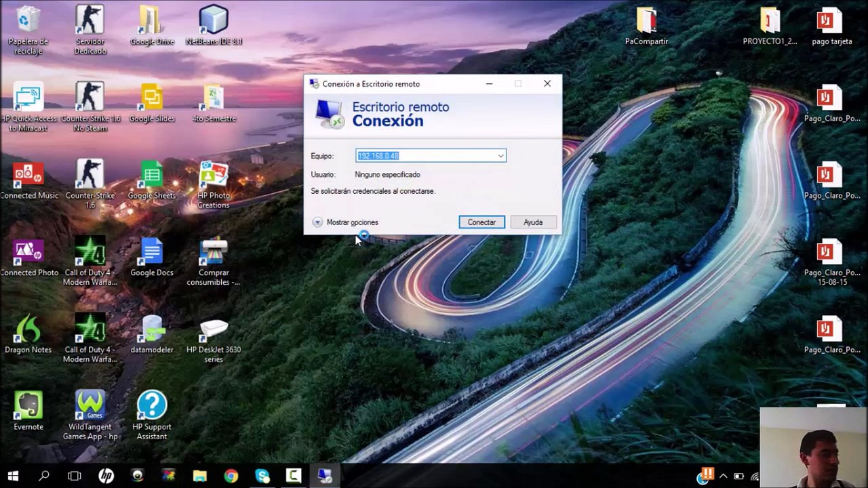
Task: Select the HP DeskJet 3630 series icon
Action: [214, 339]
